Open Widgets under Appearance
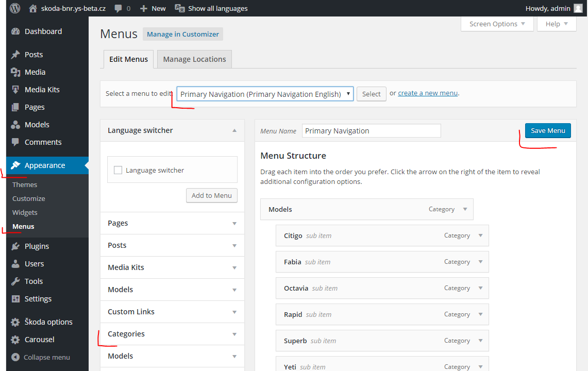This screenshot has height=371, width=588. tap(25, 212)
